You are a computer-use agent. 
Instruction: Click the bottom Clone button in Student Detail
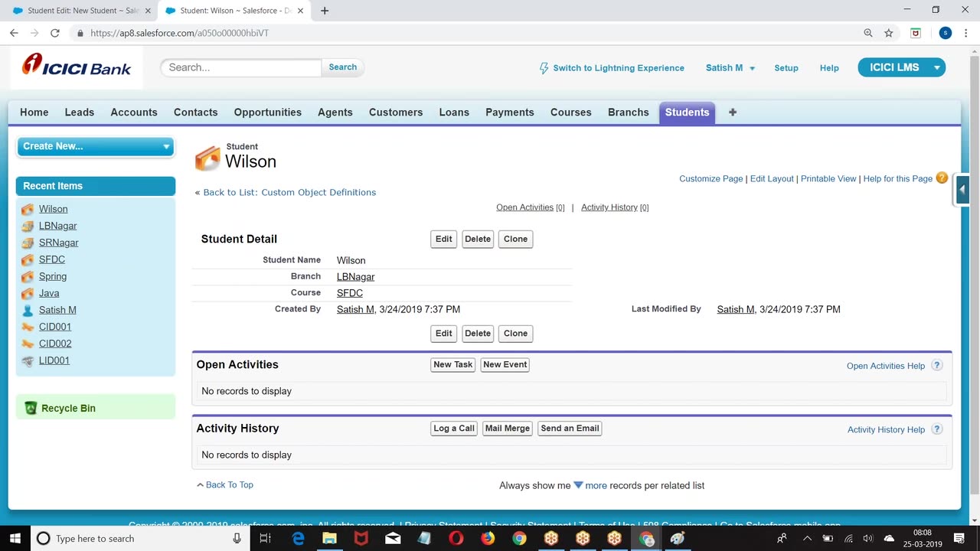click(515, 334)
